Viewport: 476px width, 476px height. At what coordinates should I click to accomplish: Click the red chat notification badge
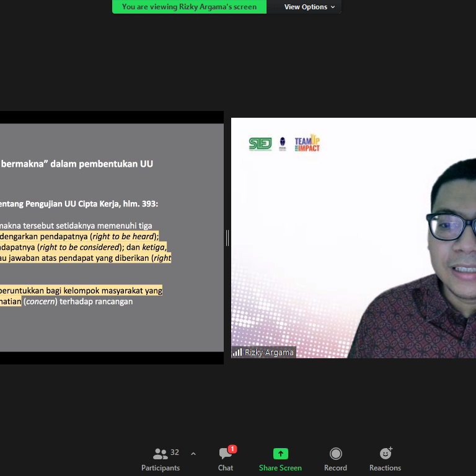point(232,449)
